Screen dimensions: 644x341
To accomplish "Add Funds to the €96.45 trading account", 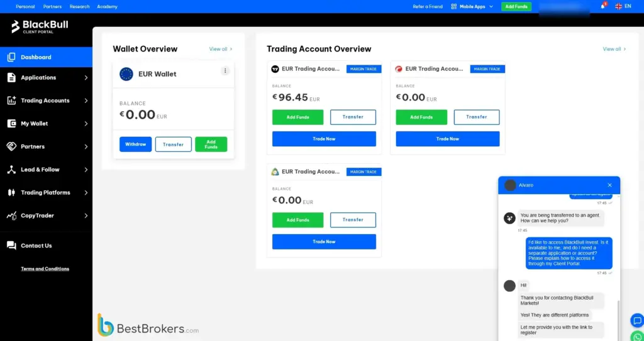I will pos(297,117).
